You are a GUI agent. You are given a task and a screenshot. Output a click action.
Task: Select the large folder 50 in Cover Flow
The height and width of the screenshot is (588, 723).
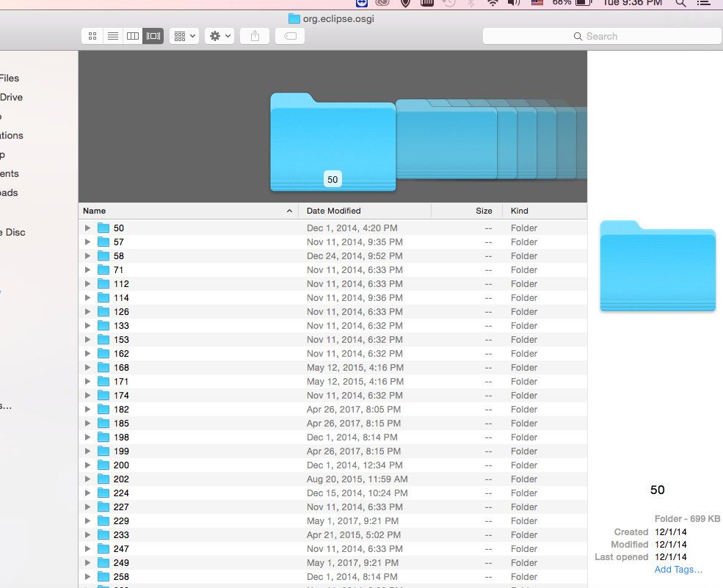pos(333,143)
